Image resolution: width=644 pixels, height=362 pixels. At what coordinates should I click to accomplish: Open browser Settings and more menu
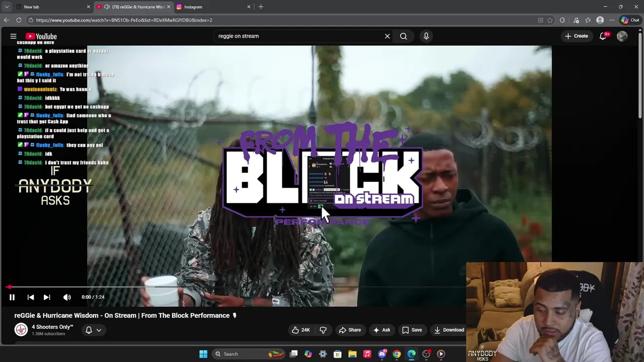612,20
